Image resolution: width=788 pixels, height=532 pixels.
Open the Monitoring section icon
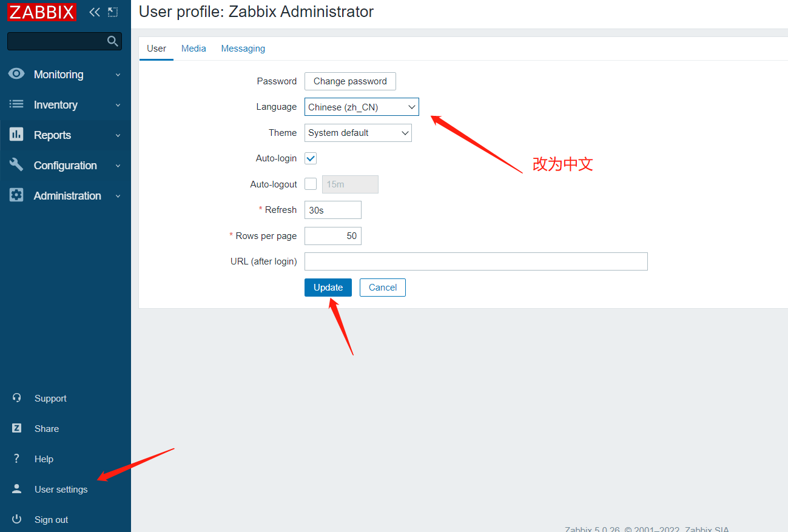tap(16, 74)
